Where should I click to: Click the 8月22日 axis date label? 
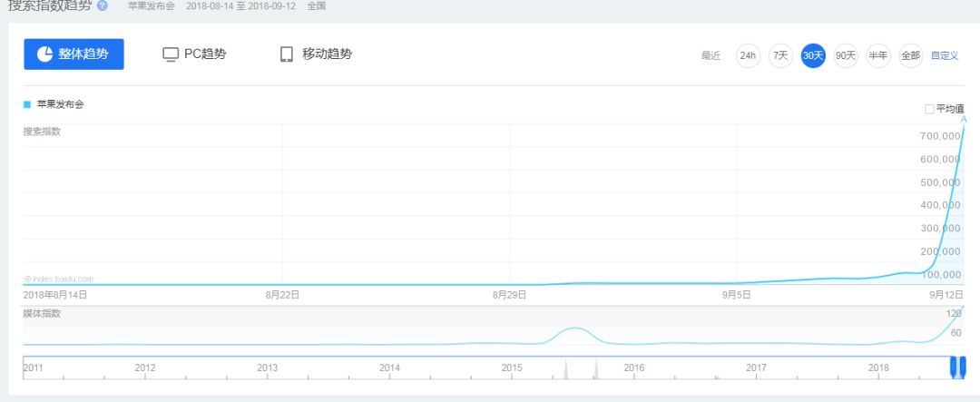coord(282,295)
